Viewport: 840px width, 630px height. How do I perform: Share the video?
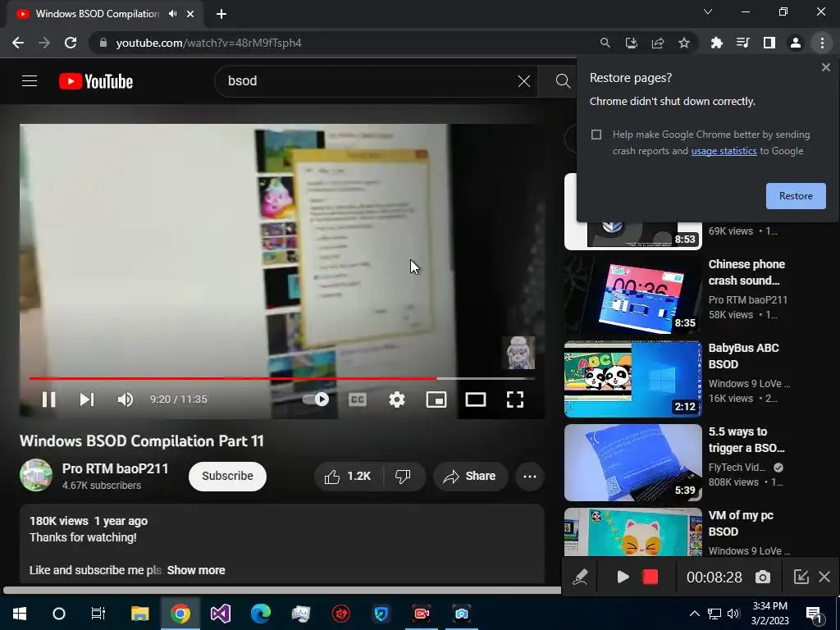[x=470, y=477]
